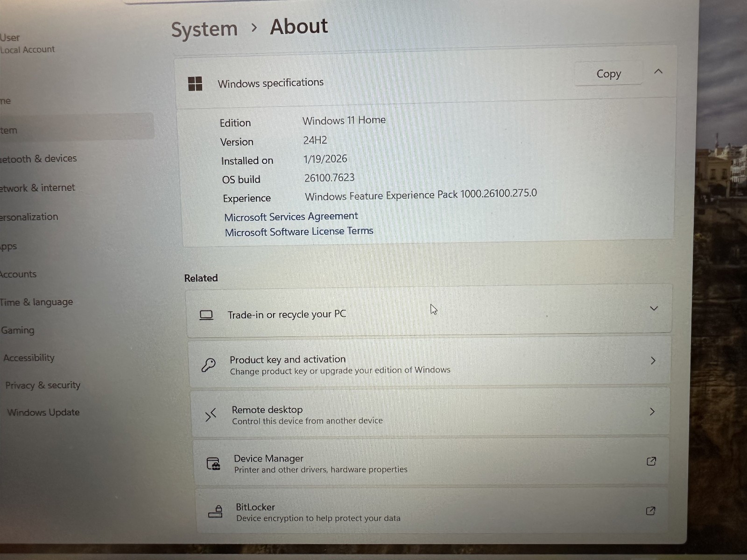Open Gaming in the sidebar
Viewport: 747px width, 560px height.
[x=18, y=330]
